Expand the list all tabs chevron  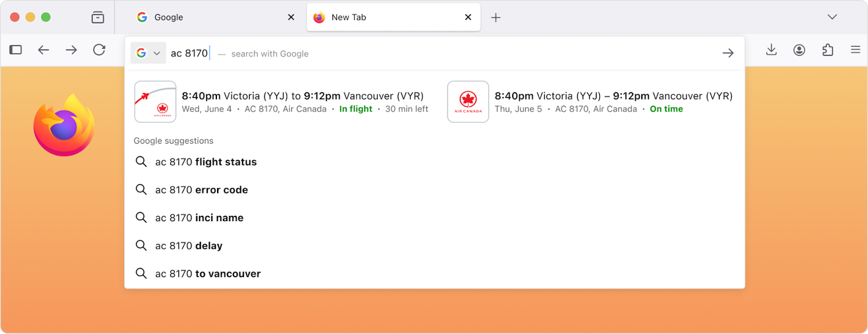pyautogui.click(x=832, y=17)
